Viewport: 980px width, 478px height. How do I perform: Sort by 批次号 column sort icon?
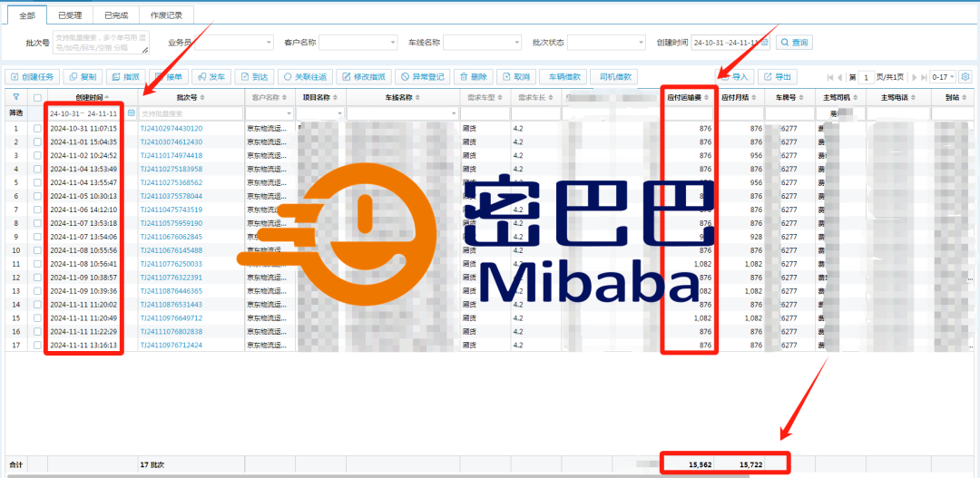(201, 98)
